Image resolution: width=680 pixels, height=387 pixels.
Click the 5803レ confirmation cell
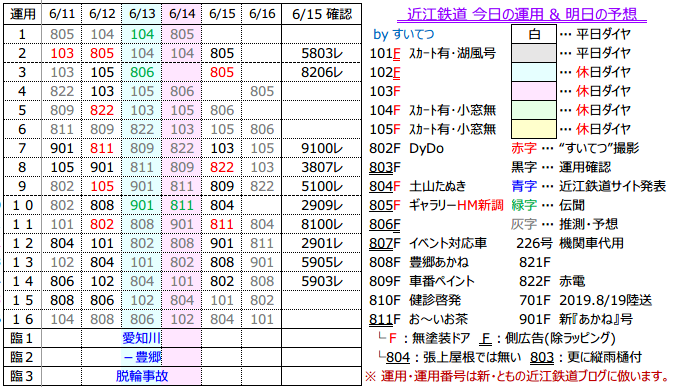pyautogui.click(x=322, y=53)
